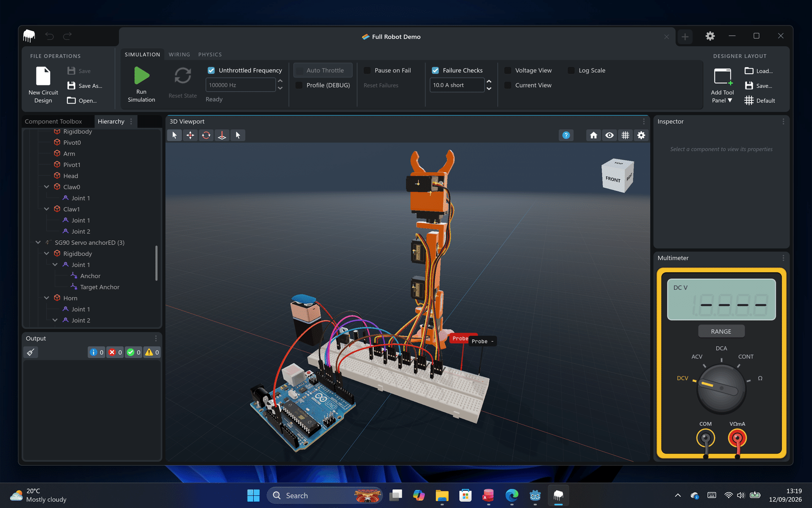Select the rotate tool in 3D Viewport
812x508 pixels.
tap(206, 135)
